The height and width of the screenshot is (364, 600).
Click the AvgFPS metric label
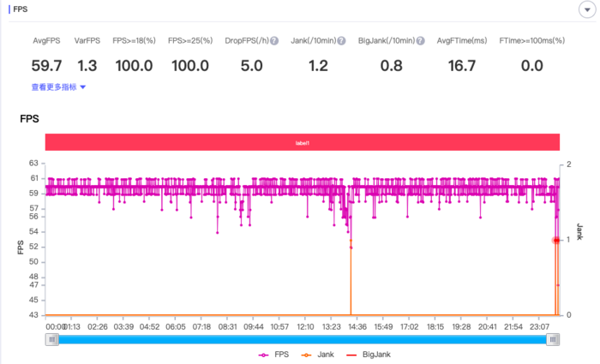pyautogui.click(x=46, y=41)
